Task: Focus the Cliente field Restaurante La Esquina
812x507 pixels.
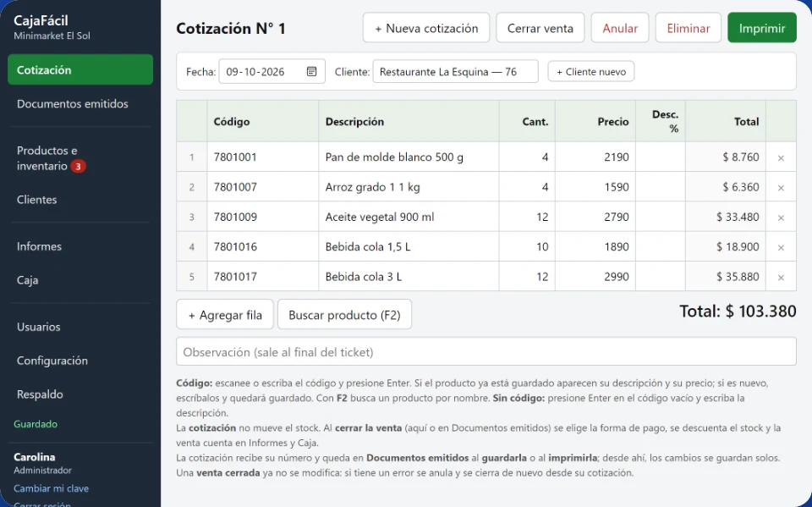Action: [x=455, y=72]
